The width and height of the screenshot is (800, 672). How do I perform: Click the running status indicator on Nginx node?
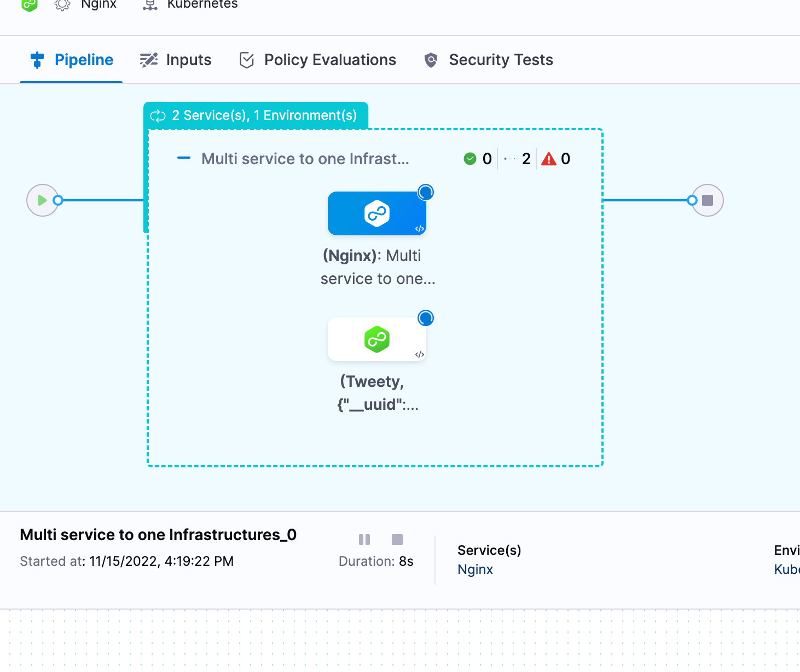tap(426, 192)
